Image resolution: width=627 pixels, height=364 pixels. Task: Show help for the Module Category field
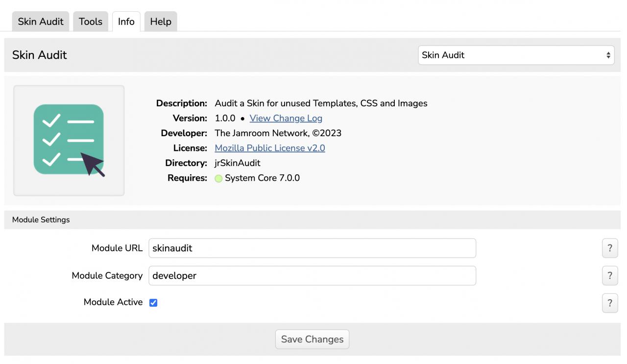[x=609, y=275]
